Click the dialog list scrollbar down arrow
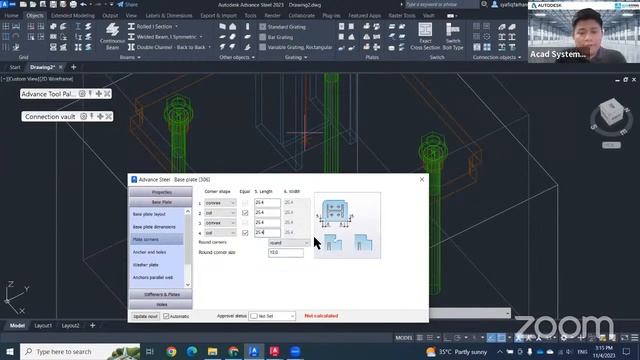Screen dimensions: 640x360 (188, 284)
